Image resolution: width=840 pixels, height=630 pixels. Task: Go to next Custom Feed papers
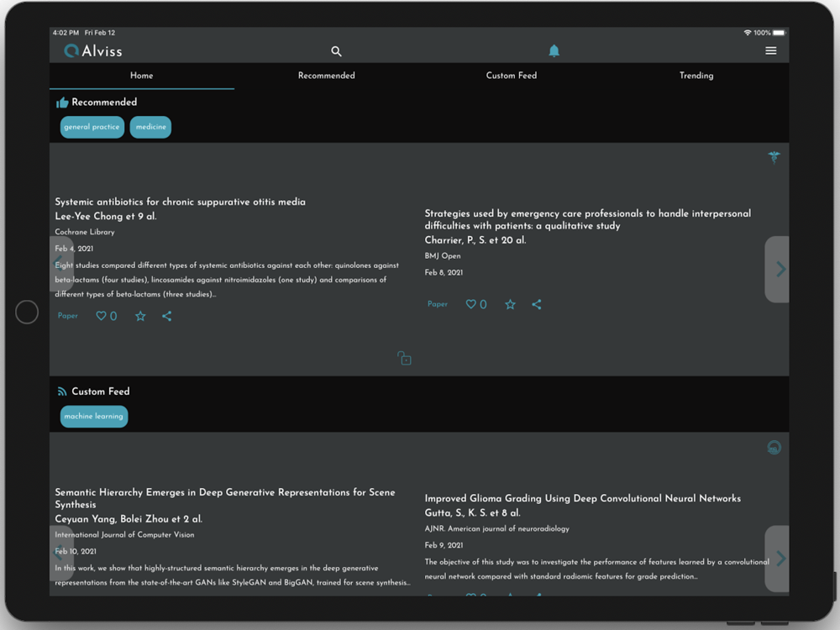(777, 559)
